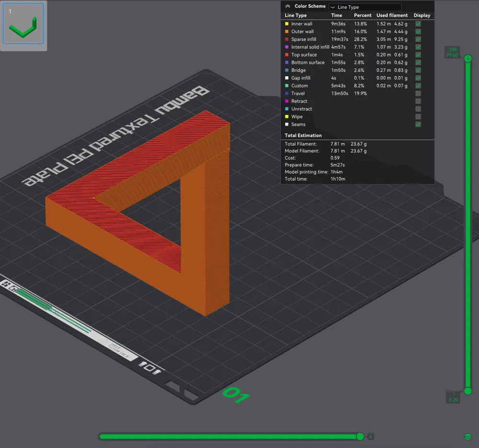Screen dimensions: 479x448
Task: Disable the Bridge display checkbox
Action: point(418,70)
